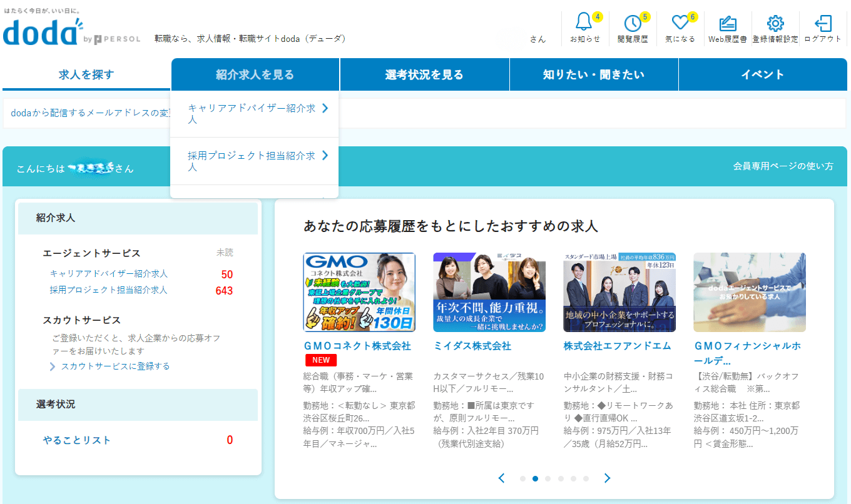Select the first carousel pagination dot
The height and width of the screenshot is (504, 851).
[x=522, y=478]
